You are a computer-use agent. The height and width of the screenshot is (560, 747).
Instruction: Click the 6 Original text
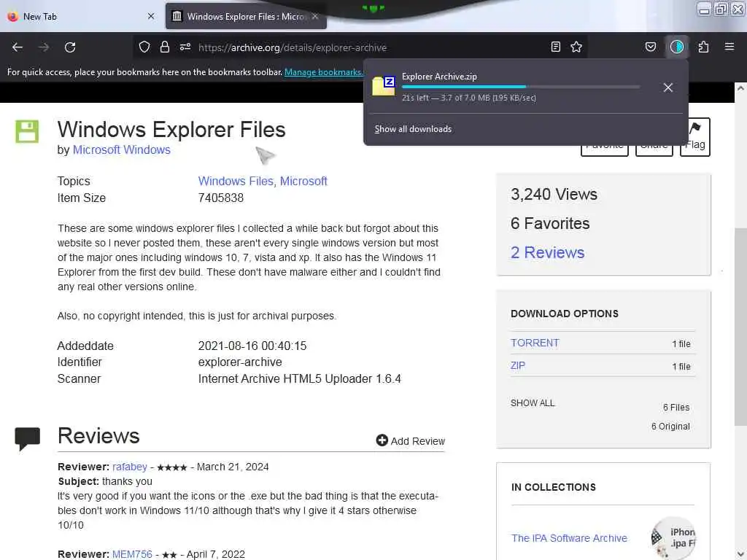pyautogui.click(x=670, y=426)
